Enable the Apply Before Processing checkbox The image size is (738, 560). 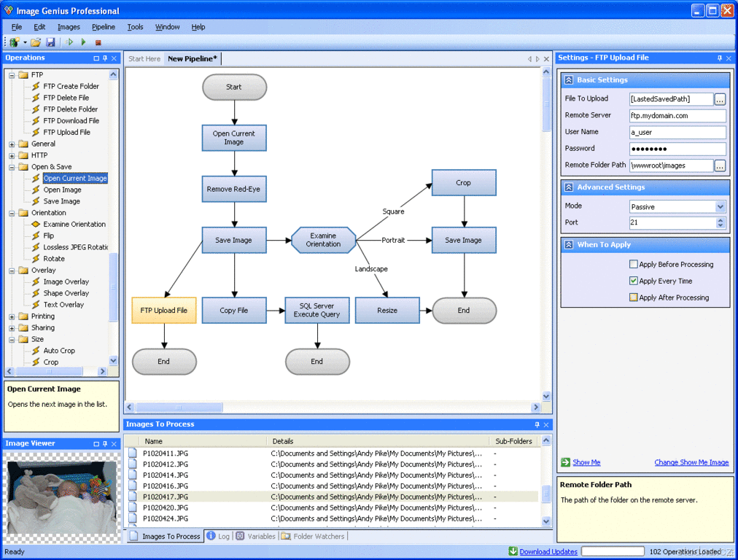(633, 265)
